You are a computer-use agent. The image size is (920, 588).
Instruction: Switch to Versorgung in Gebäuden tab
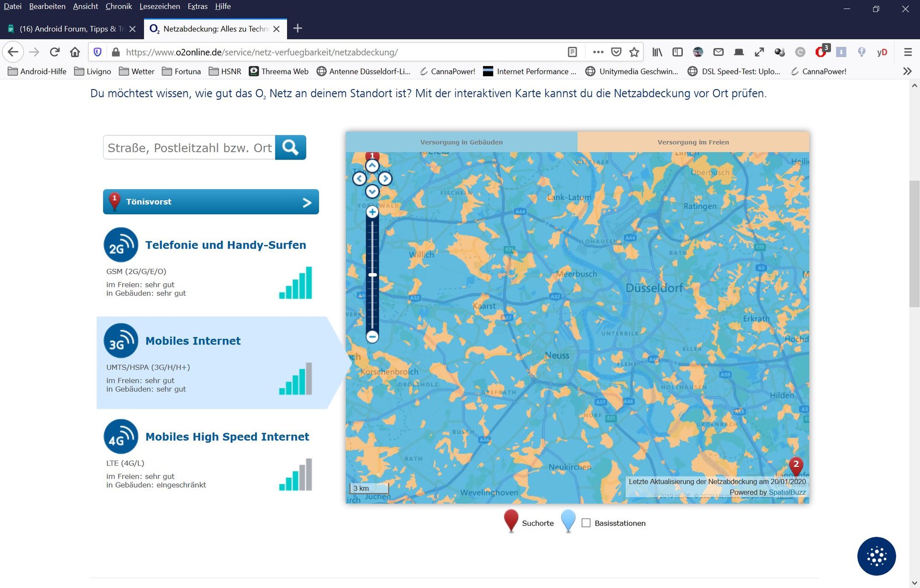pyautogui.click(x=461, y=142)
